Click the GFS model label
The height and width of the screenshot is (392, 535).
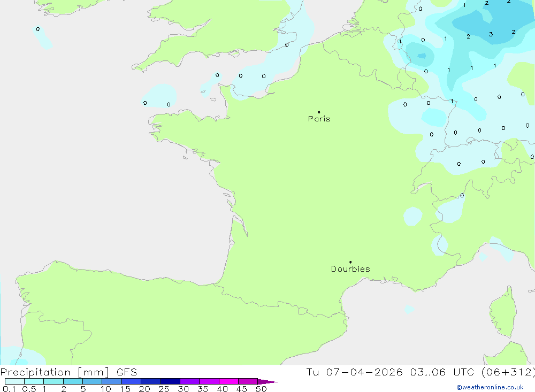click(x=127, y=372)
